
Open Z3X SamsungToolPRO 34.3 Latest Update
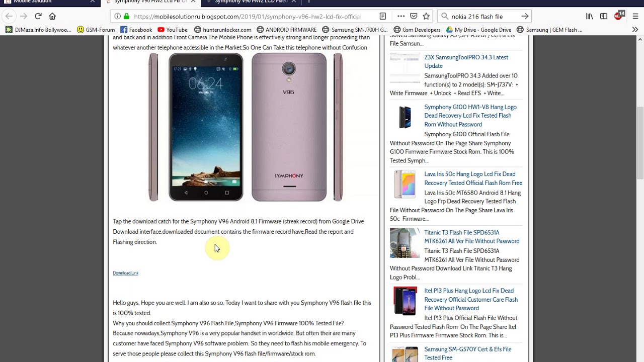466,61
